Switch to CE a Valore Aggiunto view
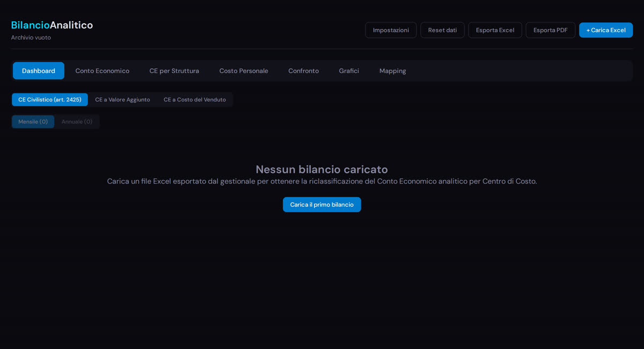The height and width of the screenshot is (349, 644). tap(122, 99)
